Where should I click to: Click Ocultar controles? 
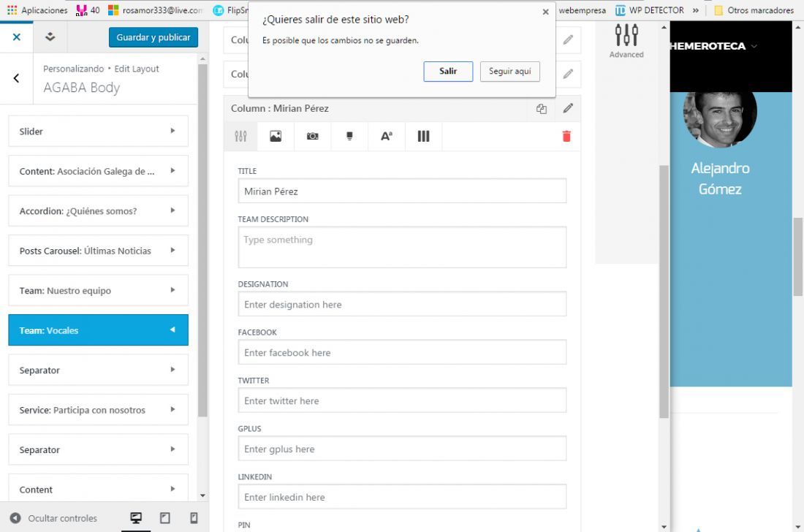(x=63, y=518)
